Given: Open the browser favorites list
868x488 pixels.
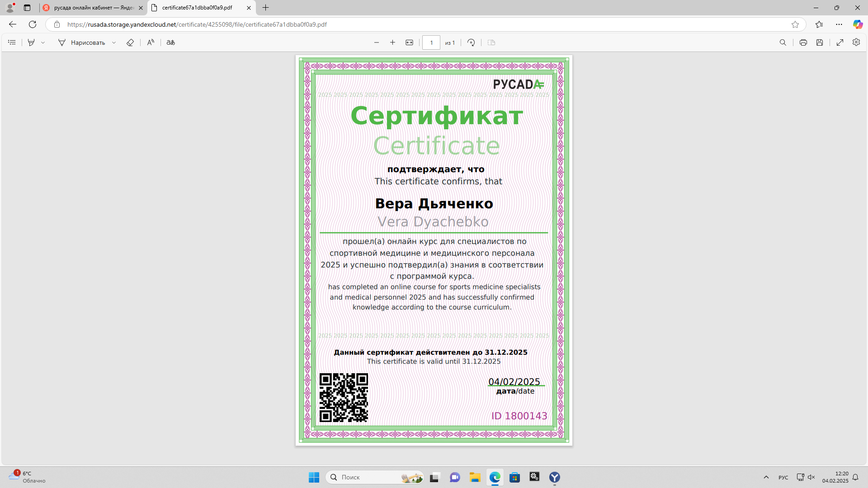Looking at the screenshot, I should 819,24.
